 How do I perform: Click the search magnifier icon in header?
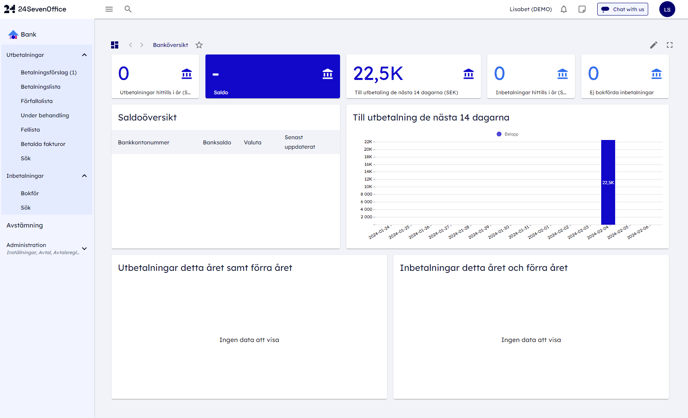(128, 9)
